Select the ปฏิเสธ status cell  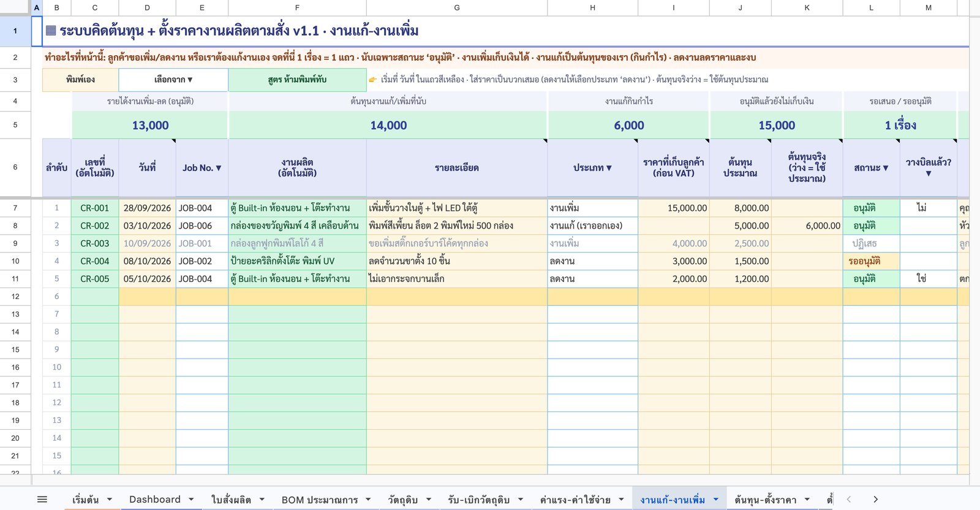871,243
